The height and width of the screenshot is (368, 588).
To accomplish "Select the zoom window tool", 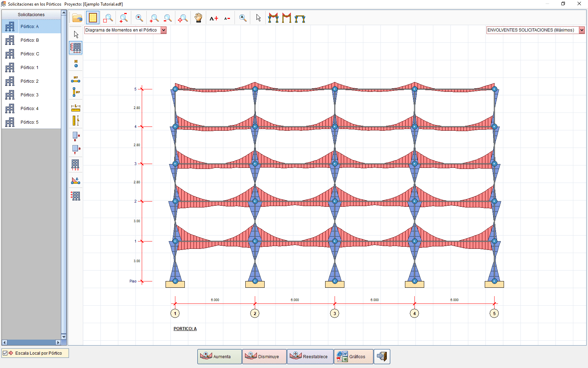I will tap(108, 18).
